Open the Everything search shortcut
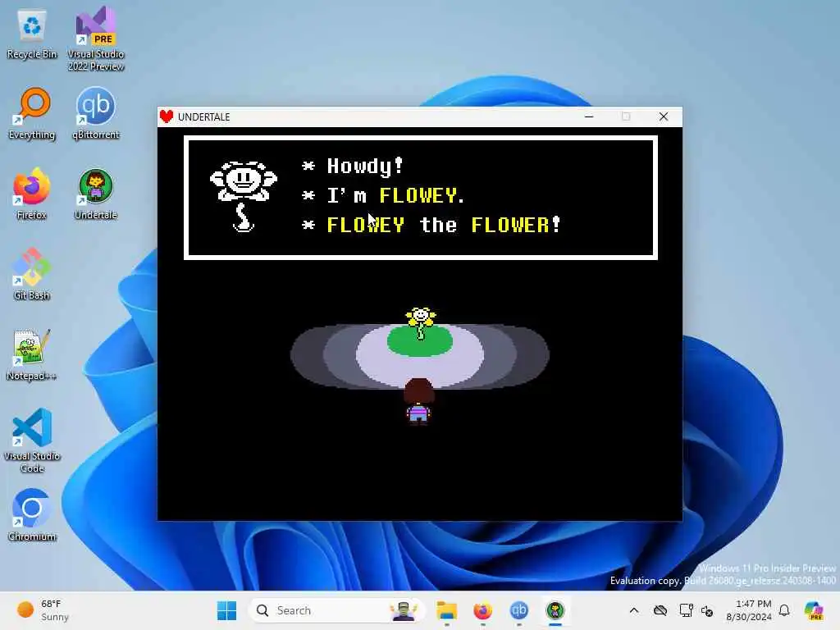This screenshot has height=630, width=840. [x=32, y=113]
